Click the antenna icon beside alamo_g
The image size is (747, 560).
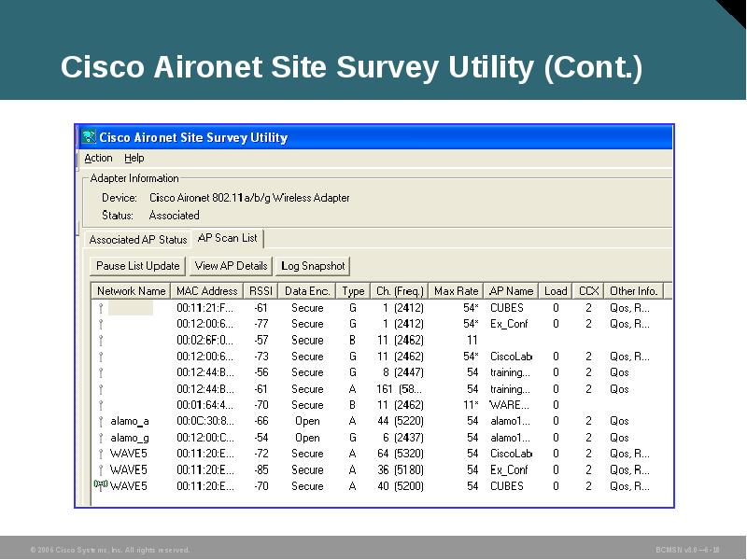(103, 436)
